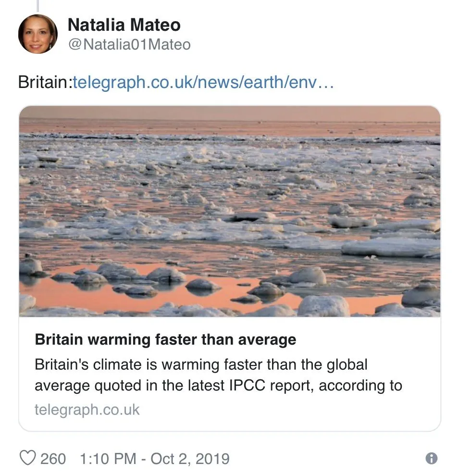Click Natalia Mateo's profile photo
The image size is (459, 476).
[38, 34]
